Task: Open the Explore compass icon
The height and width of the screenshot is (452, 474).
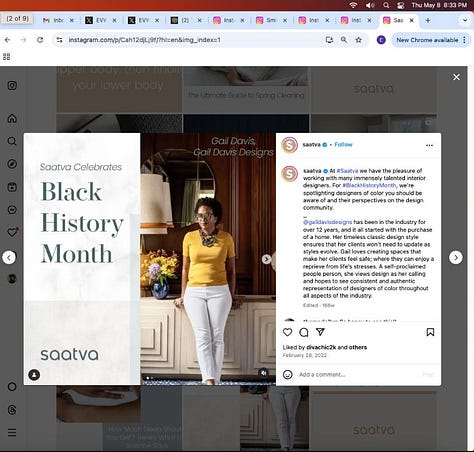Action: (x=12, y=164)
